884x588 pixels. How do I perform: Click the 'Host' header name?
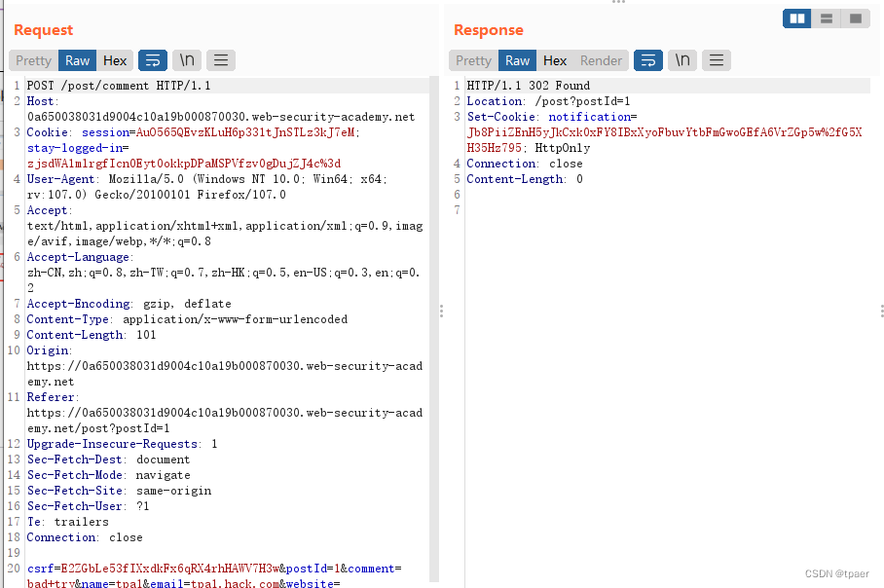[41, 101]
